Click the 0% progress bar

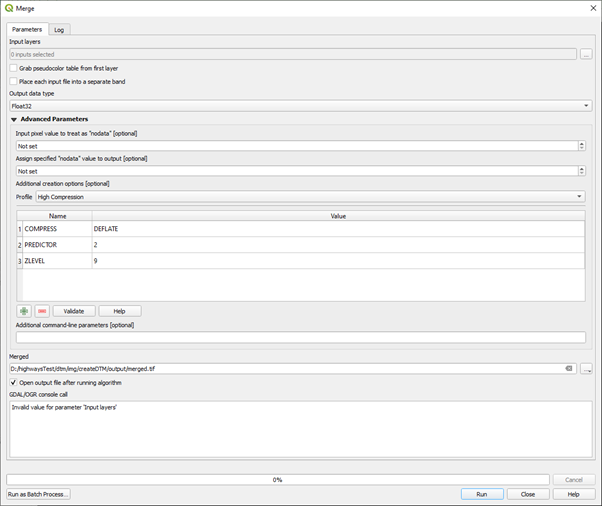277,480
